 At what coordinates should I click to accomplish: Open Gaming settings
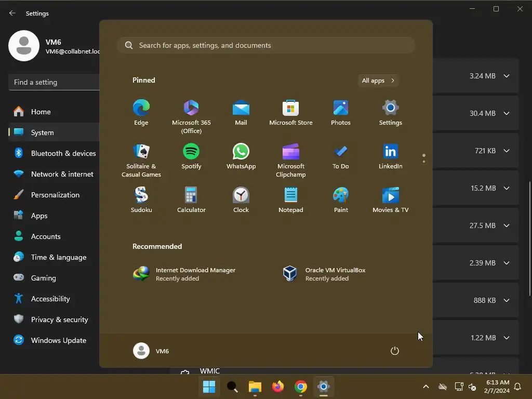click(x=54, y=278)
